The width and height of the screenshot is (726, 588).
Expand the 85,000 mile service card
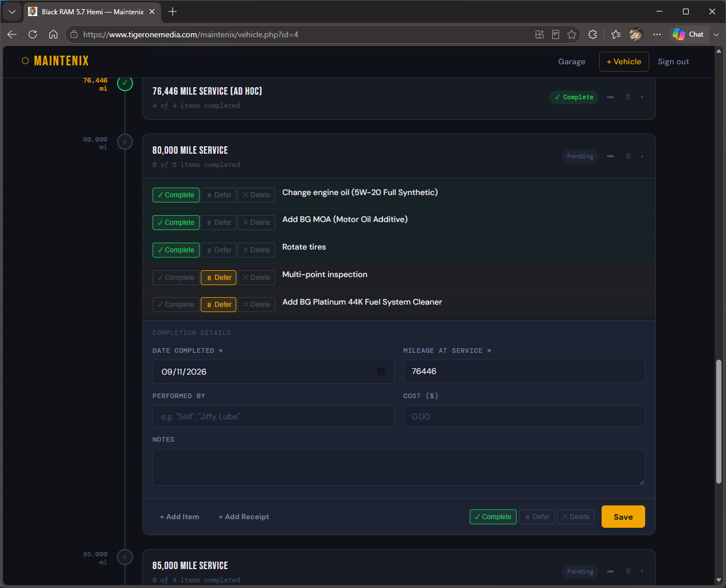[x=642, y=571]
